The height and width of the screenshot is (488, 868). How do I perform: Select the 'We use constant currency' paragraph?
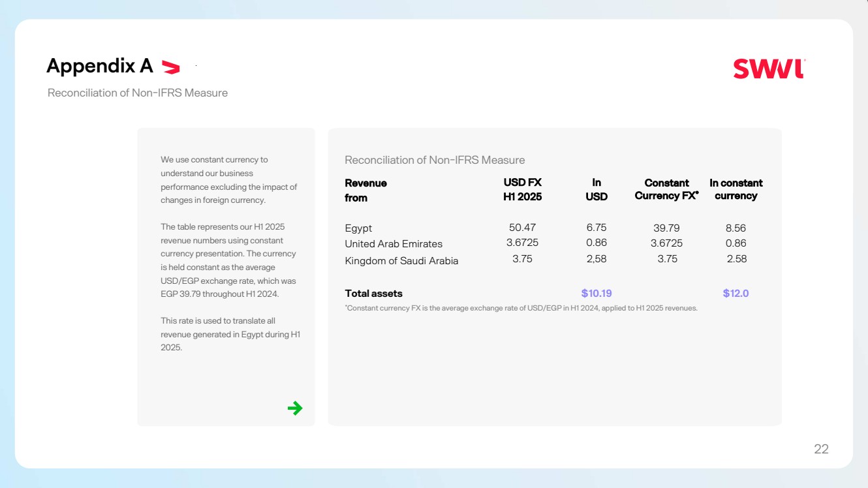(228, 180)
